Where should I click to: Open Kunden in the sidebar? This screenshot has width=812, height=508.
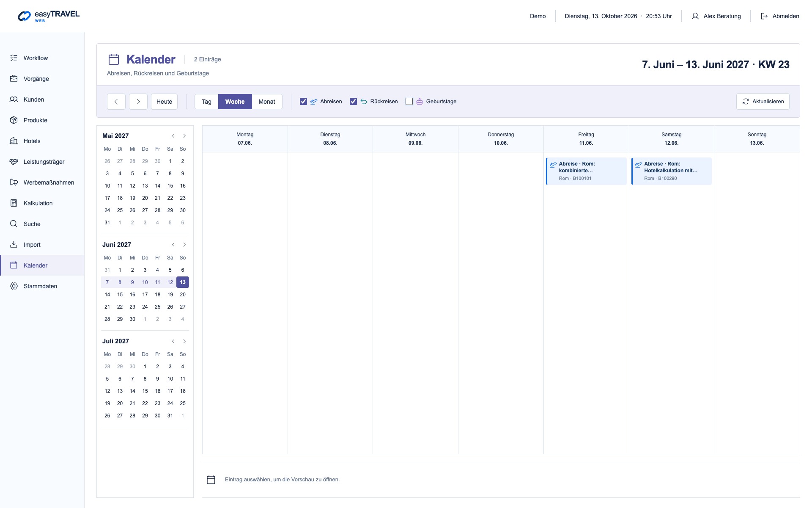coord(42,99)
